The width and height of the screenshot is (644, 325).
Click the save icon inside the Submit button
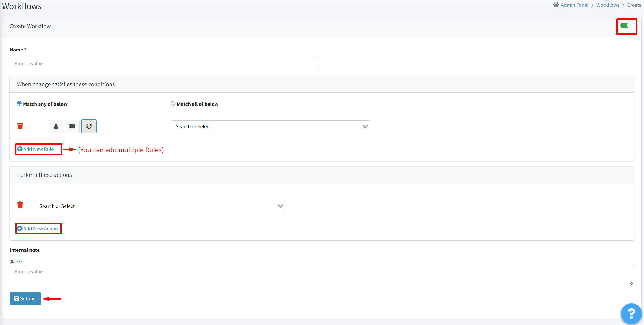[17, 298]
